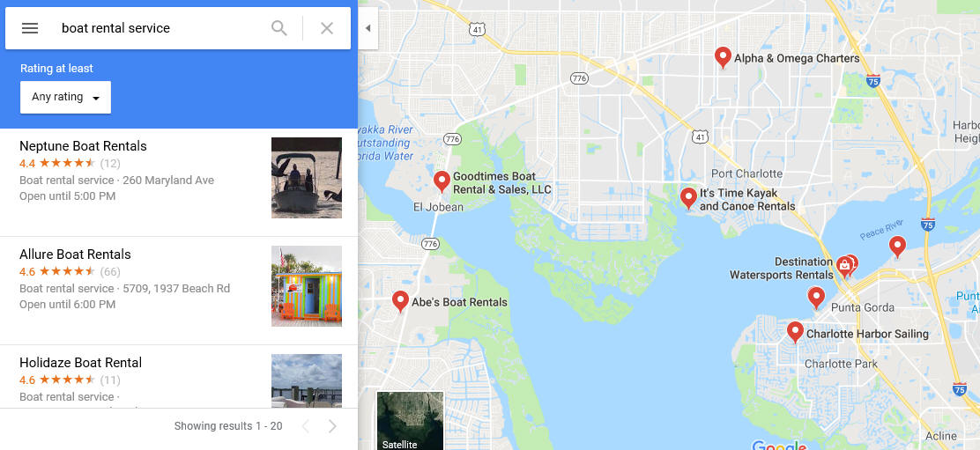Image resolution: width=980 pixels, height=450 pixels.
Task: Open the hamburger main menu
Action: [30, 28]
